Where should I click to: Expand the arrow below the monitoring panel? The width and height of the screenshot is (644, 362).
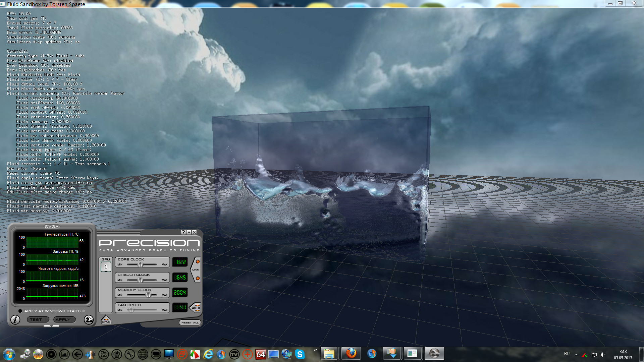(51, 326)
